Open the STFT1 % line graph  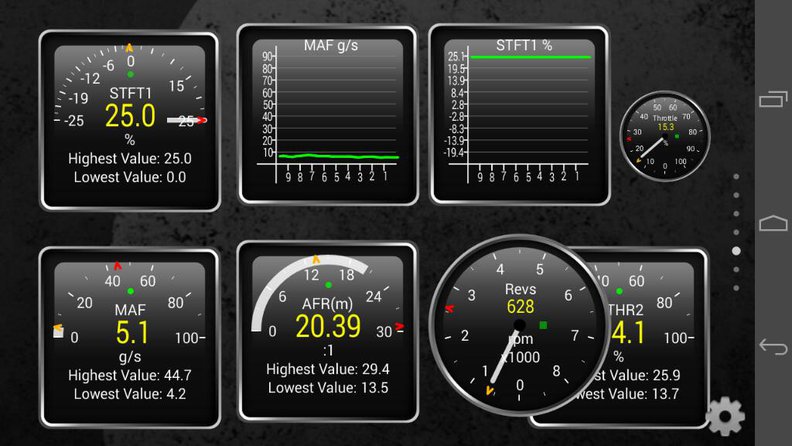point(519,113)
